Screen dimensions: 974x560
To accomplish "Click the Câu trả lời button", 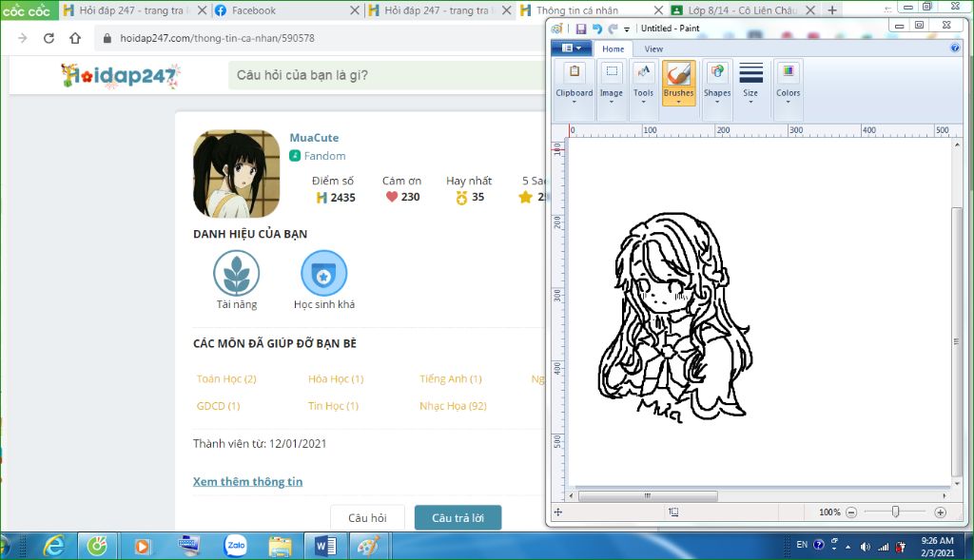I will click(x=458, y=518).
